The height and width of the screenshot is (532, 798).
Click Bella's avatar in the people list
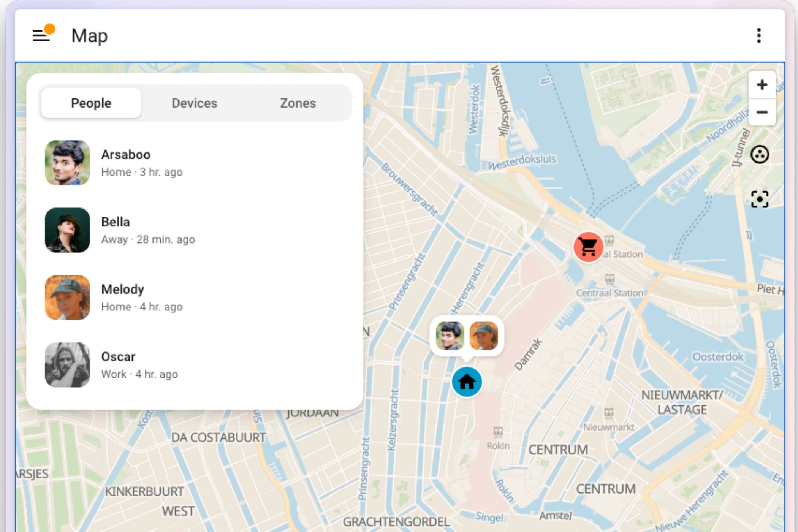[67, 230]
